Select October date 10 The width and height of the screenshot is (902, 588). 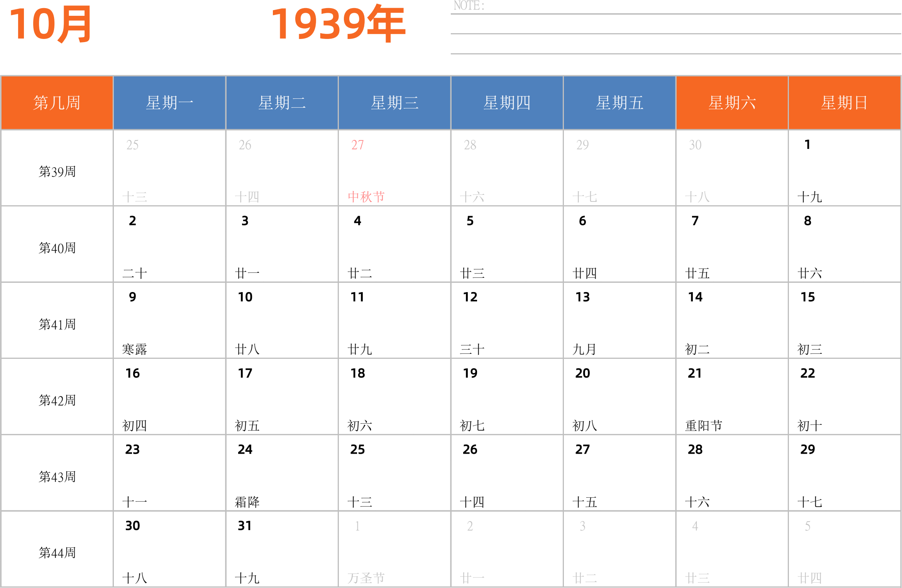245,297
